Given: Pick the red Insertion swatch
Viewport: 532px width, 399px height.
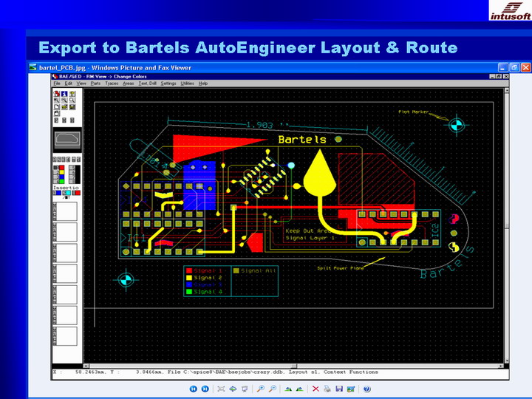Looking at the screenshot, I should (78, 193).
